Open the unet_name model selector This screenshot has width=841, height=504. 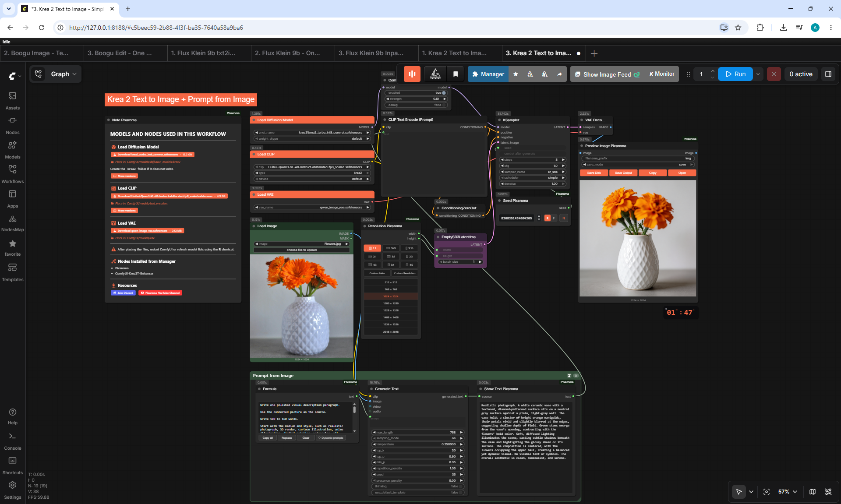pyautogui.click(x=312, y=133)
